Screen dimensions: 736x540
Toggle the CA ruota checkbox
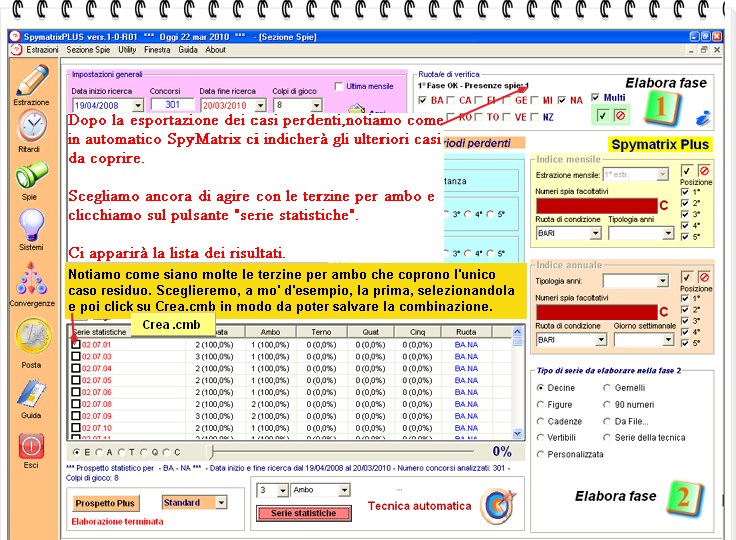[x=451, y=100]
